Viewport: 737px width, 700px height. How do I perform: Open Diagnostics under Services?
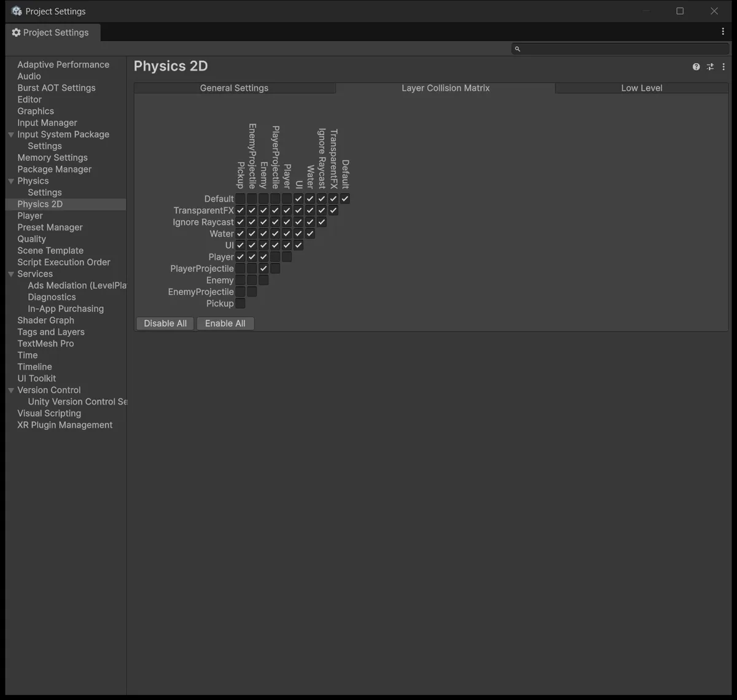[x=52, y=297]
